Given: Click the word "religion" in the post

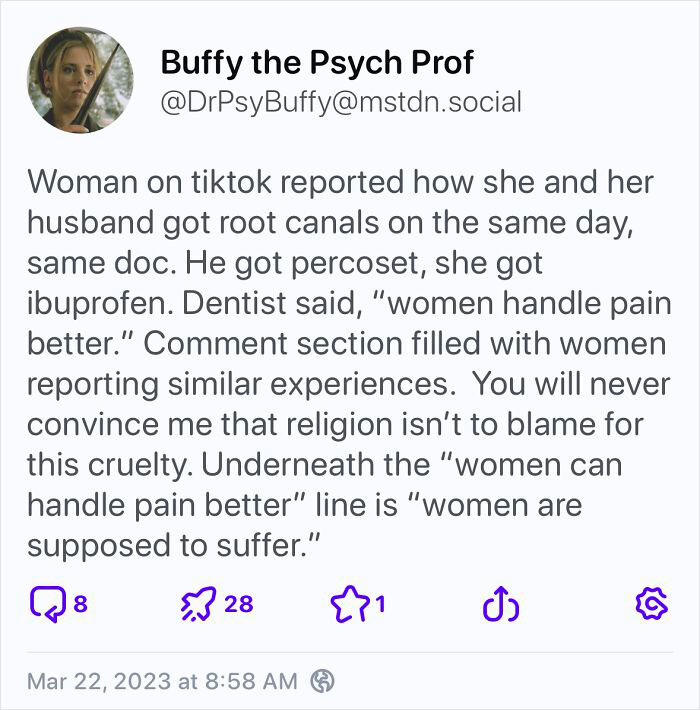Looking at the screenshot, I should 373,424.
